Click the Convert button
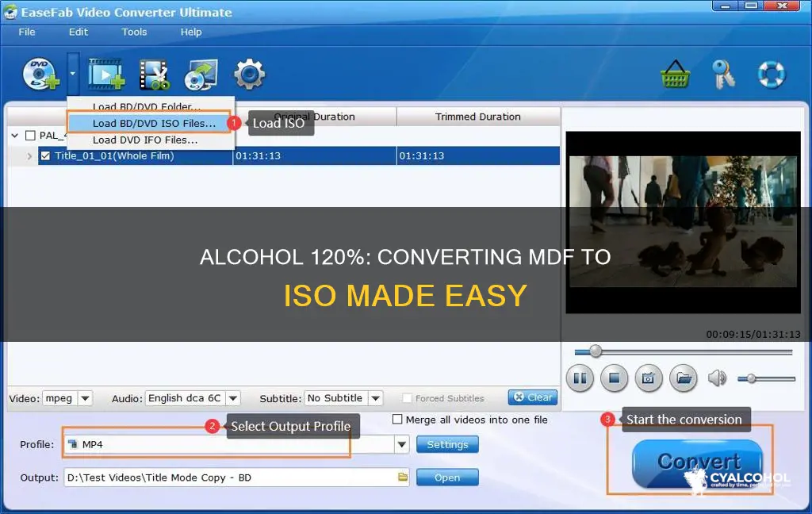812x514 pixels. [x=698, y=462]
